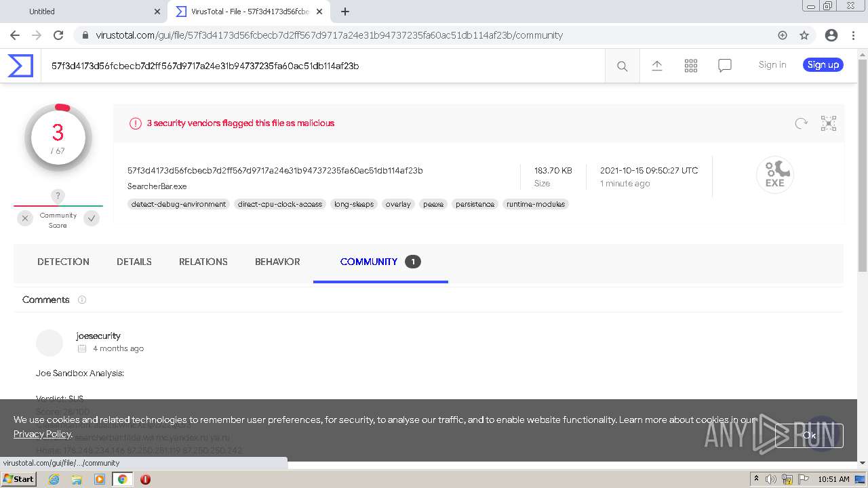Screen dimensions: 868x488
Task: Click the joesecurity avatar
Action: coord(50,343)
